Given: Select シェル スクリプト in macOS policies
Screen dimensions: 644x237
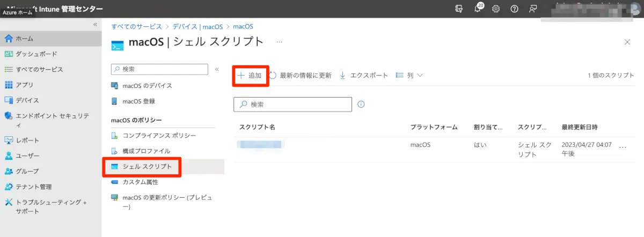Looking at the screenshot, I should (147, 167).
